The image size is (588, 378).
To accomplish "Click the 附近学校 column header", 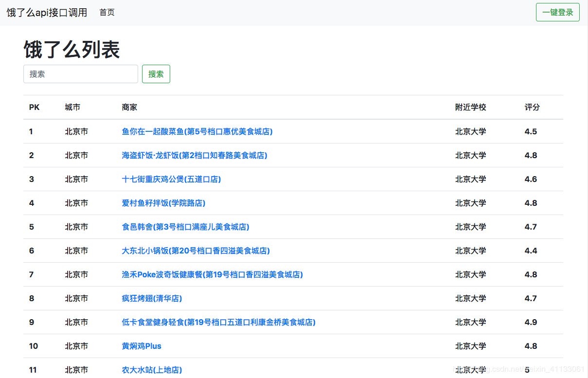I will [x=470, y=107].
